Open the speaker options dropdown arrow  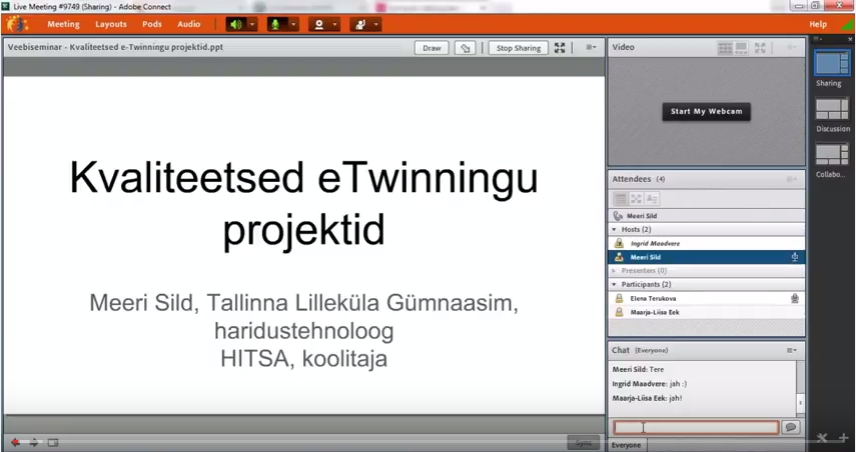coord(252,24)
